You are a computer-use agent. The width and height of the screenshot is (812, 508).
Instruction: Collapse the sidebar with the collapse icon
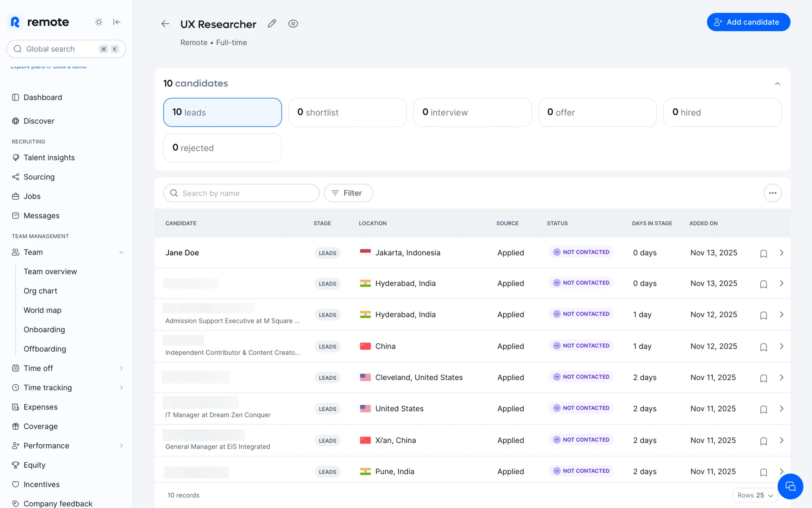117,22
